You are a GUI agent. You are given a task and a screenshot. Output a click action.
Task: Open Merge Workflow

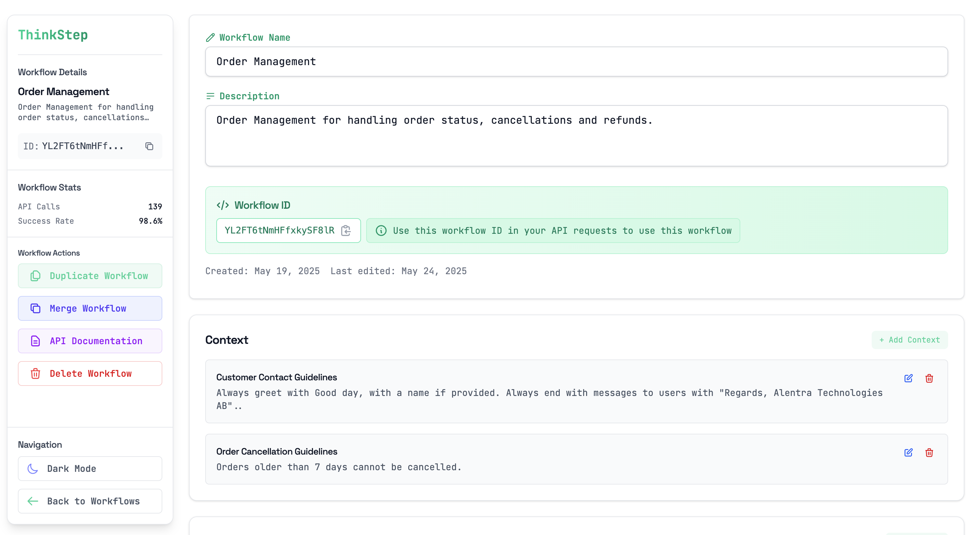point(90,308)
